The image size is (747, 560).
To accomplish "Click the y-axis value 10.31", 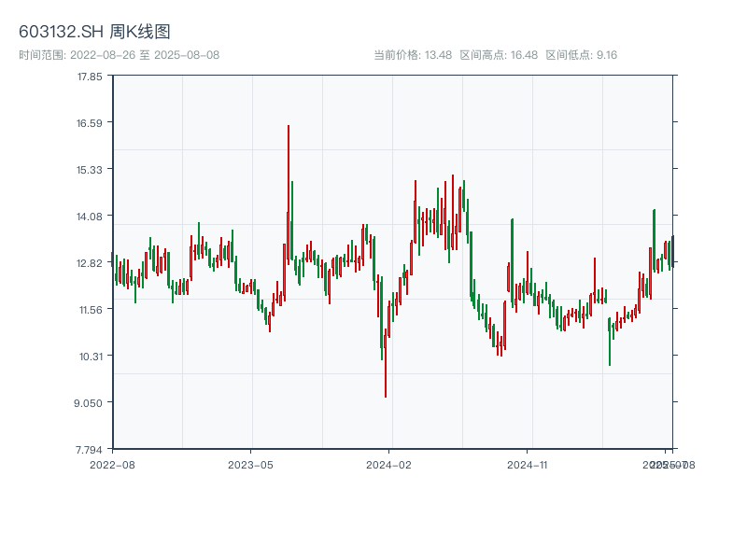I will tap(91, 357).
